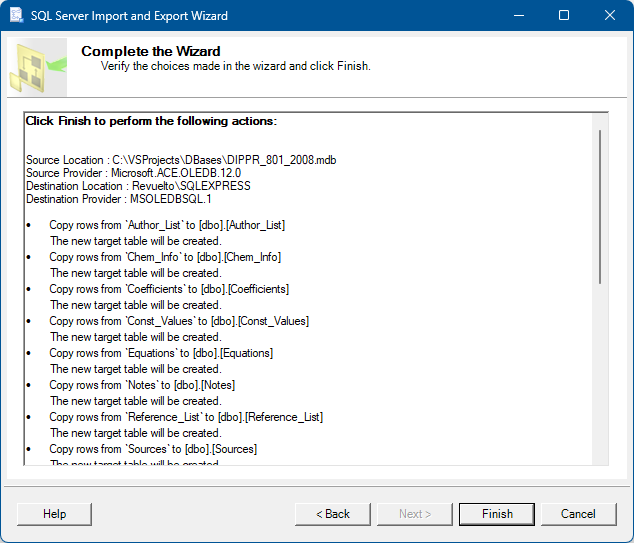Click the Finish button
Viewport: 634px width, 543px height.
click(497, 514)
